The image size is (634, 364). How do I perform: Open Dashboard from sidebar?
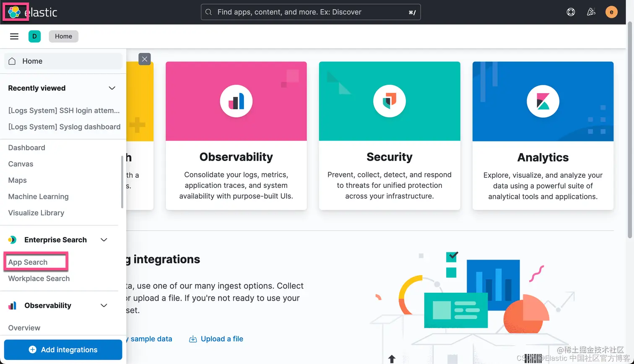[x=26, y=148]
